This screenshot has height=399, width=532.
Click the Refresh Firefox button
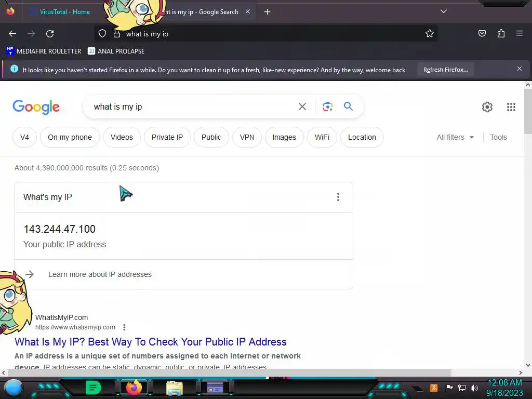(445, 70)
